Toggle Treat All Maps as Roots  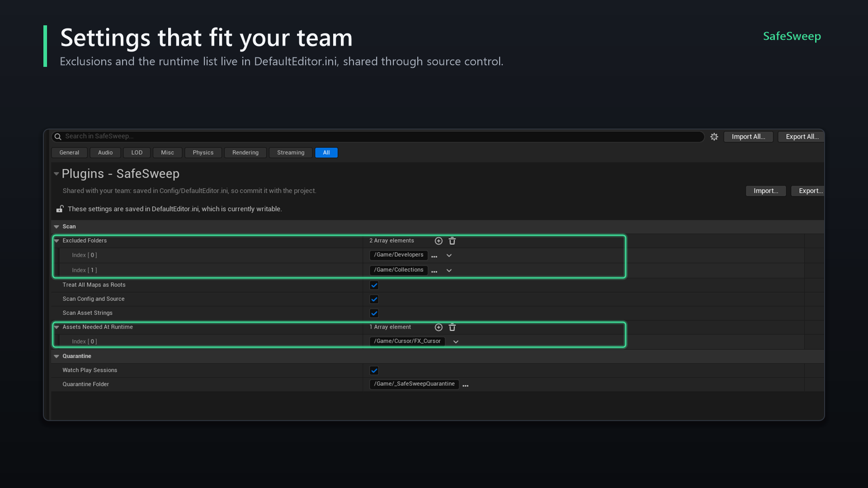(x=374, y=285)
